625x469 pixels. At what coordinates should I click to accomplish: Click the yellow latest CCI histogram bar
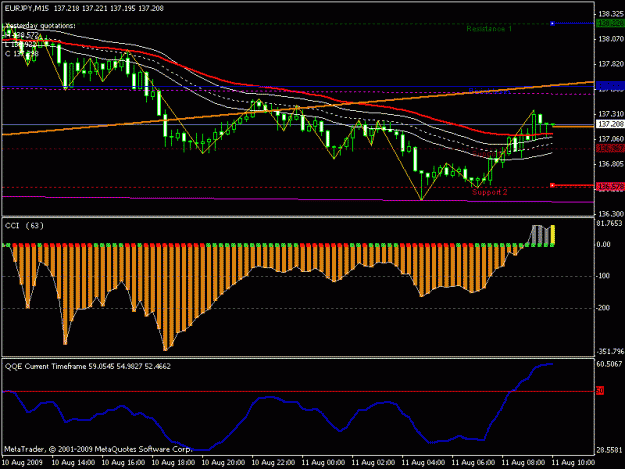tap(553, 235)
